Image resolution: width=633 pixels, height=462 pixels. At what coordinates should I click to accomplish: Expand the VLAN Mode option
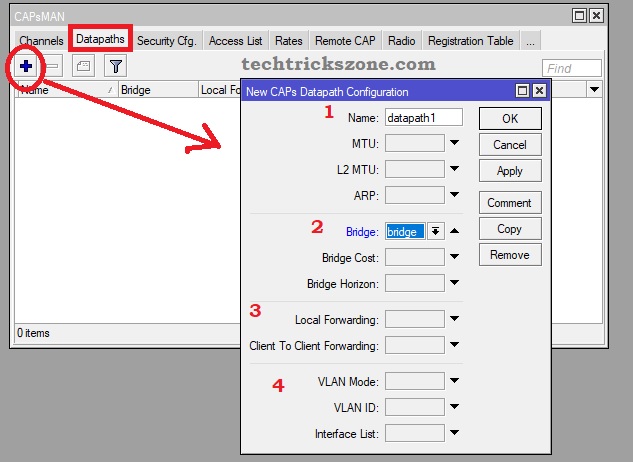454,381
